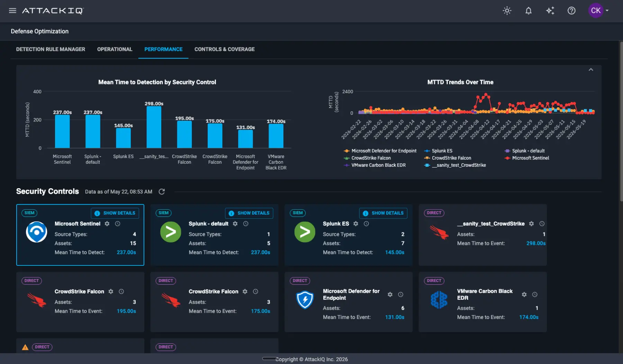Viewport: 623px width, 364px height.
Task: Open Splunk - default history clock icon
Action: (246, 224)
